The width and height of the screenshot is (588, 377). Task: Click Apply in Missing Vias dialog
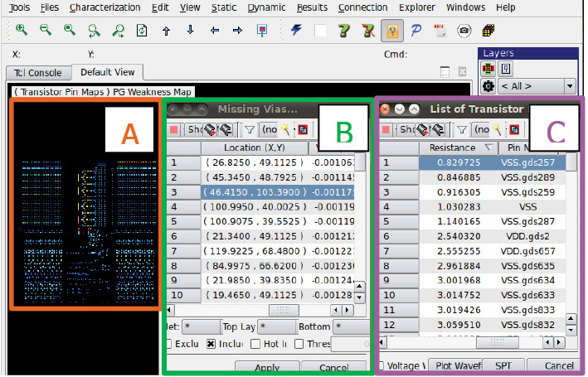point(267,367)
